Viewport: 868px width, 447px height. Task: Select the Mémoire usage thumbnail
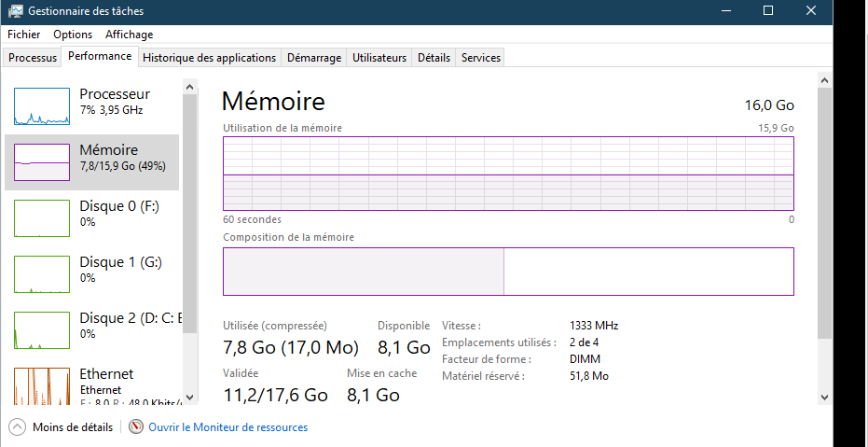[42, 162]
